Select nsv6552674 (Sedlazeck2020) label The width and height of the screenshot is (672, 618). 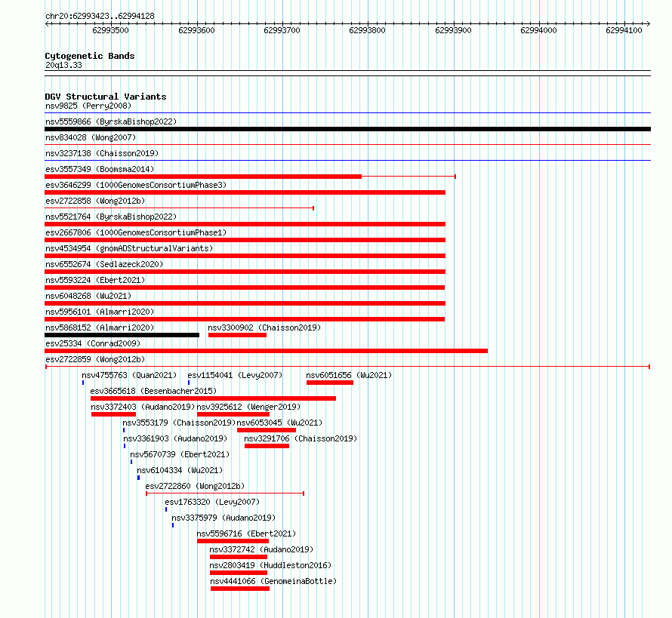pyautogui.click(x=104, y=264)
